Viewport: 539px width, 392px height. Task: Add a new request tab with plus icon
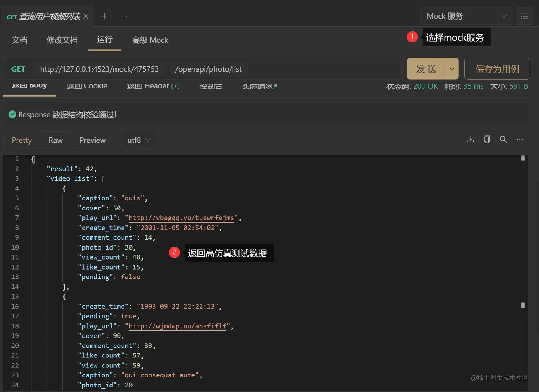pyautogui.click(x=104, y=16)
